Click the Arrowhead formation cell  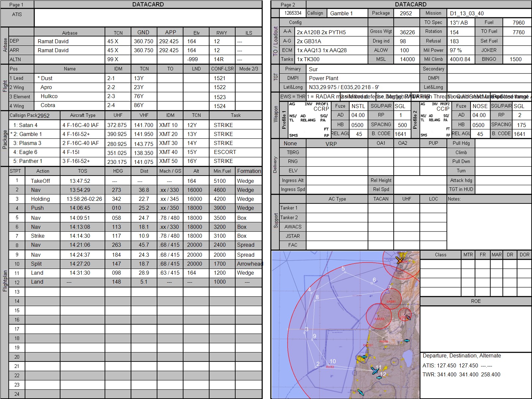249,264
